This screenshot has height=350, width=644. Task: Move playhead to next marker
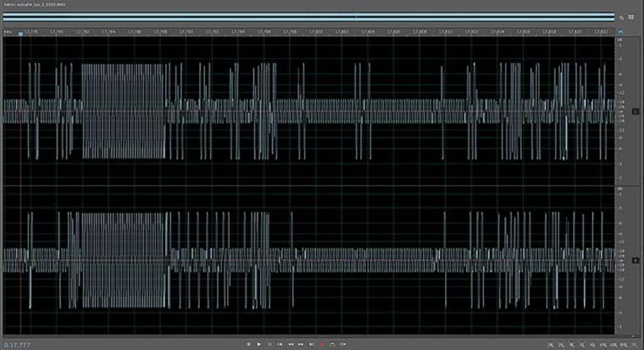[312, 344]
